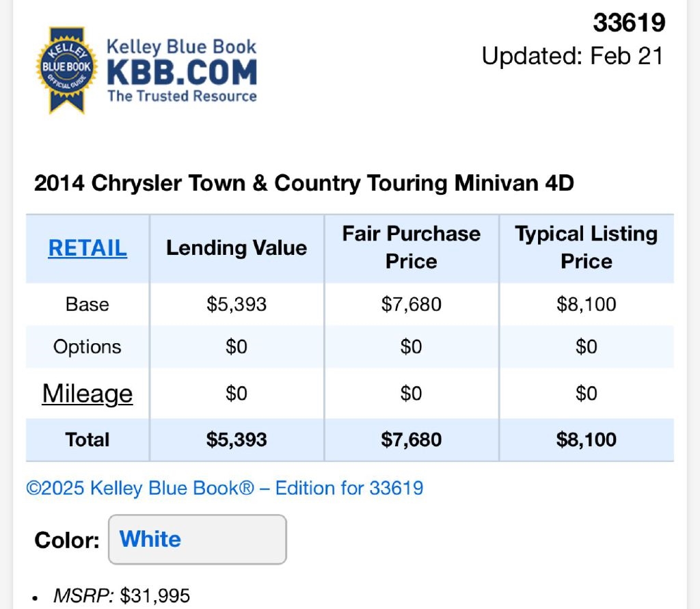Click the KBB.COM logo text

coord(182,72)
